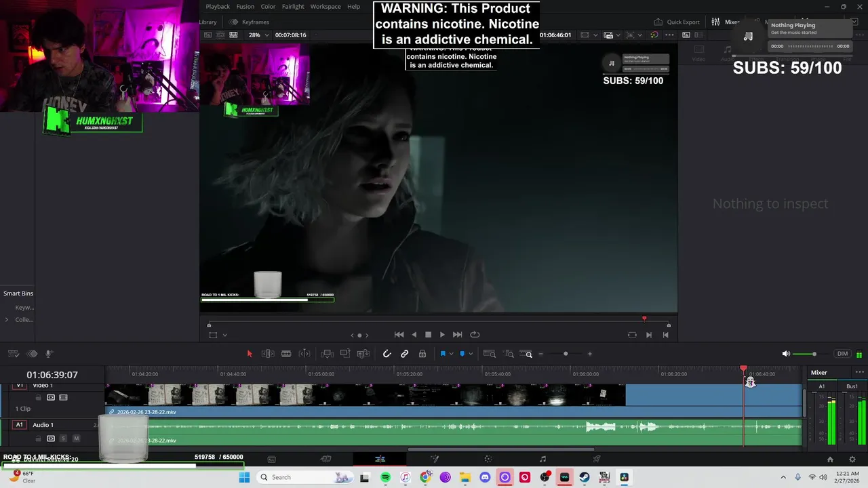The image size is (868, 488).
Task: Select the Trim Edit Mode tool
Action: (x=268, y=354)
